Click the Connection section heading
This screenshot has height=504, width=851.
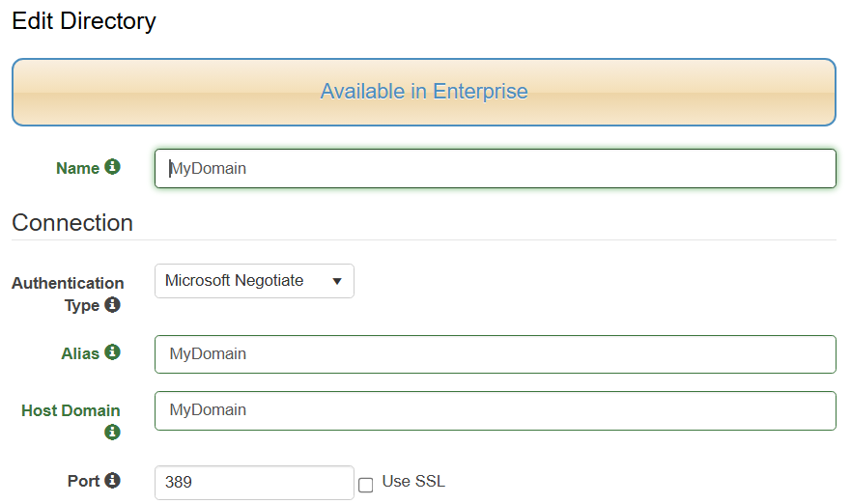72,223
